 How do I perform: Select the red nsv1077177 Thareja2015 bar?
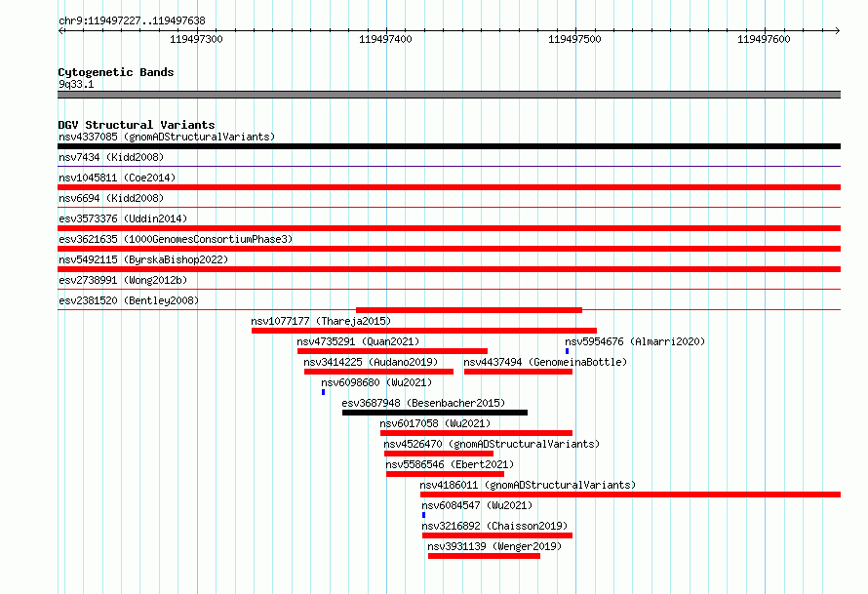[x=424, y=331]
